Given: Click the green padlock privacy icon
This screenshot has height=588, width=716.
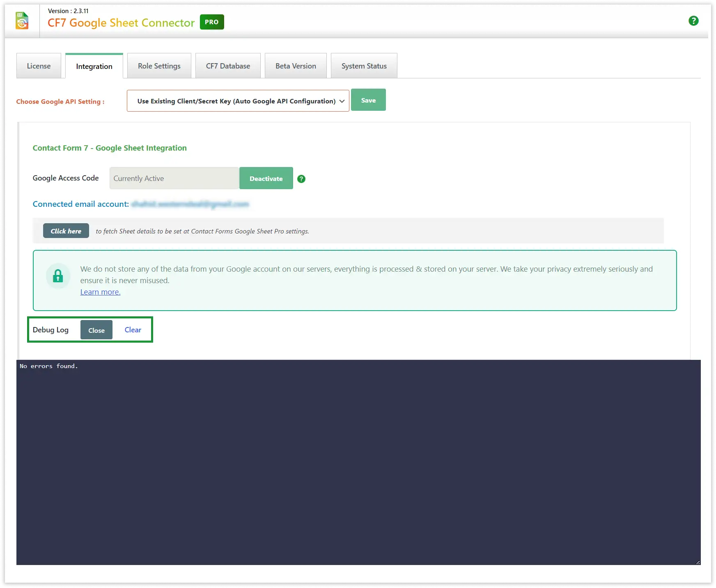Looking at the screenshot, I should pos(58,276).
